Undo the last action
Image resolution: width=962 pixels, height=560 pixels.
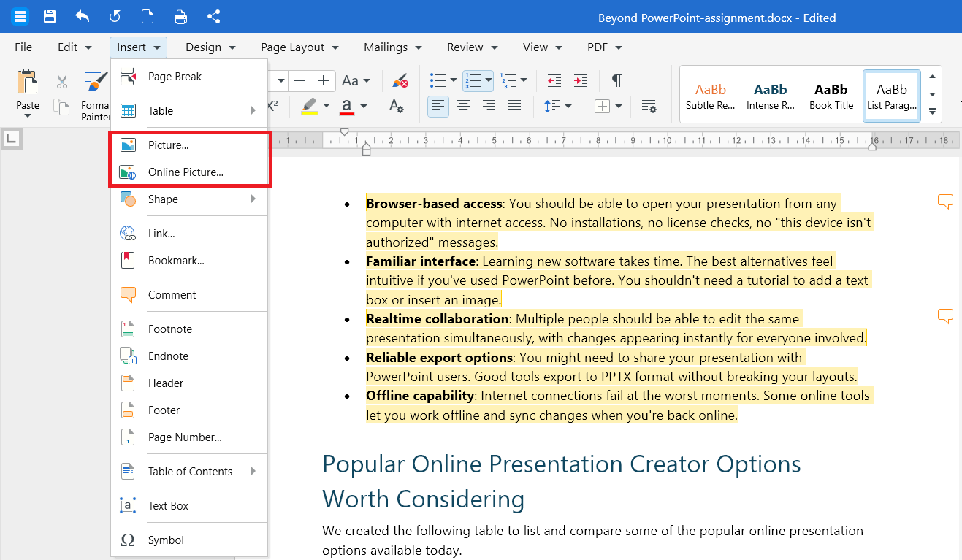pyautogui.click(x=83, y=17)
